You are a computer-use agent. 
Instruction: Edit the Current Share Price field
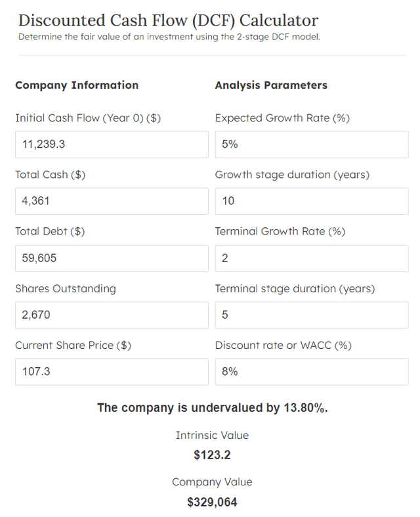point(111,371)
